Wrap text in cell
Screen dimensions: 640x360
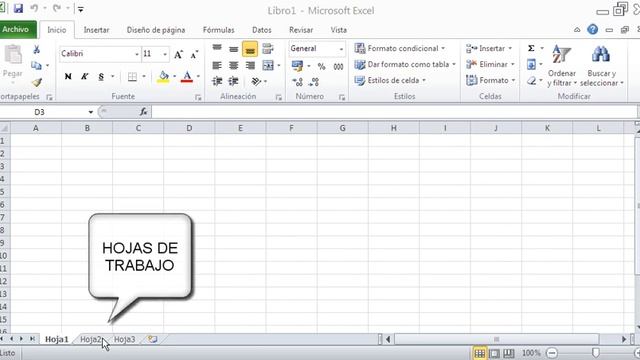pos(268,49)
